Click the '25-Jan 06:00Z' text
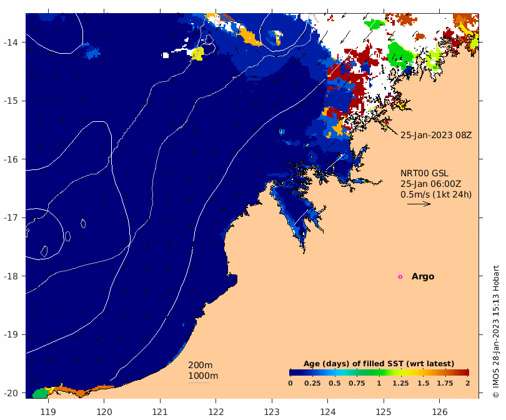 coord(431,184)
